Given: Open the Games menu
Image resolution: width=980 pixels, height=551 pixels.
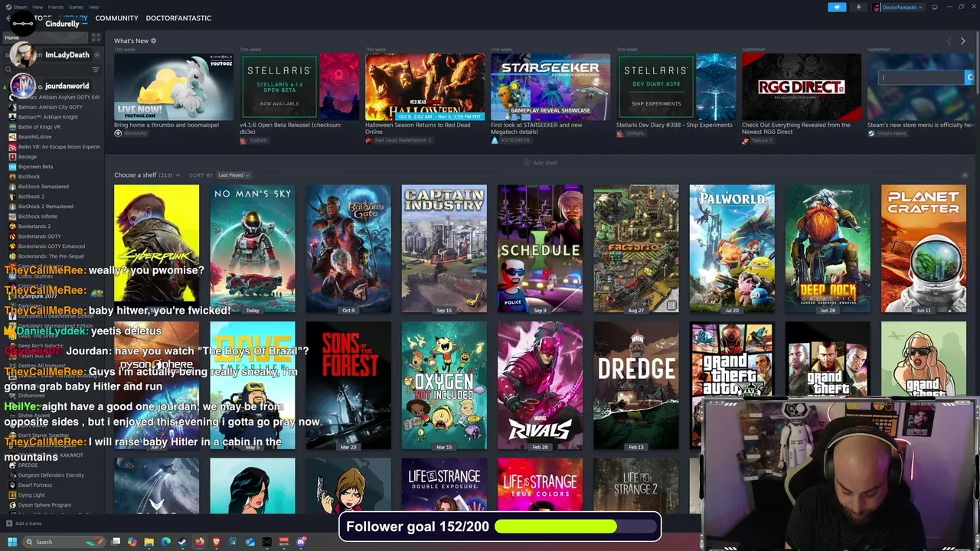Looking at the screenshot, I should coord(77,7).
